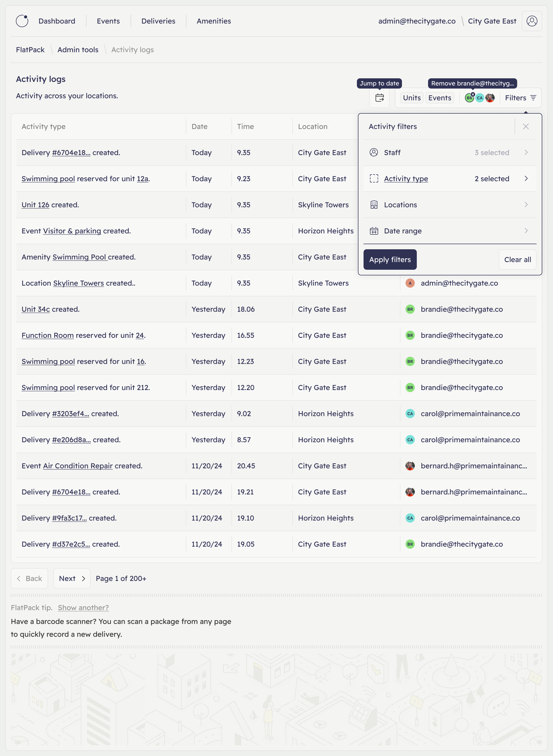Open the account profile menu

531,21
